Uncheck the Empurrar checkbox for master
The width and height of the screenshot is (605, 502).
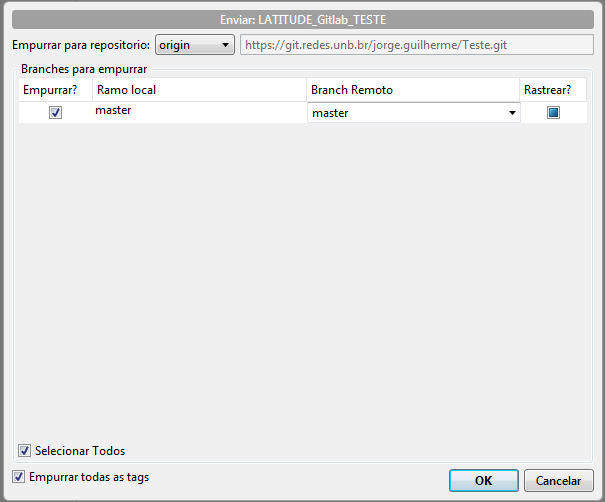point(55,113)
